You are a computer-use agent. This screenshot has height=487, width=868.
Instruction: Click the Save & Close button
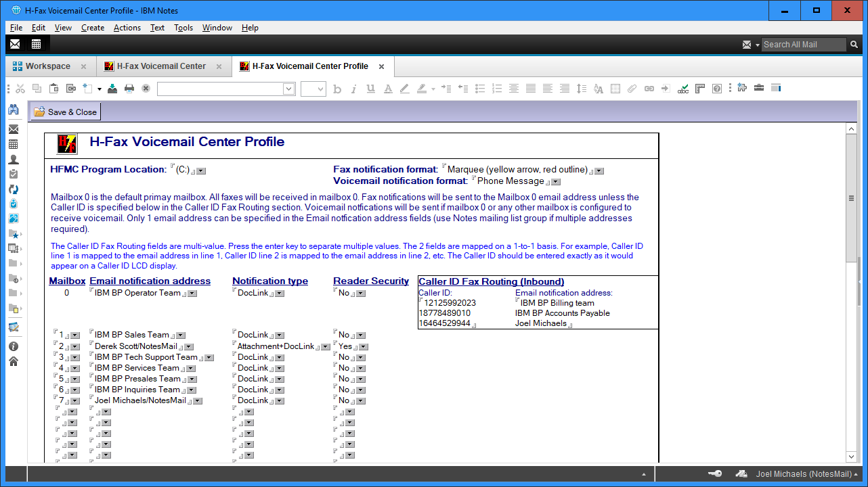tap(66, 112)
